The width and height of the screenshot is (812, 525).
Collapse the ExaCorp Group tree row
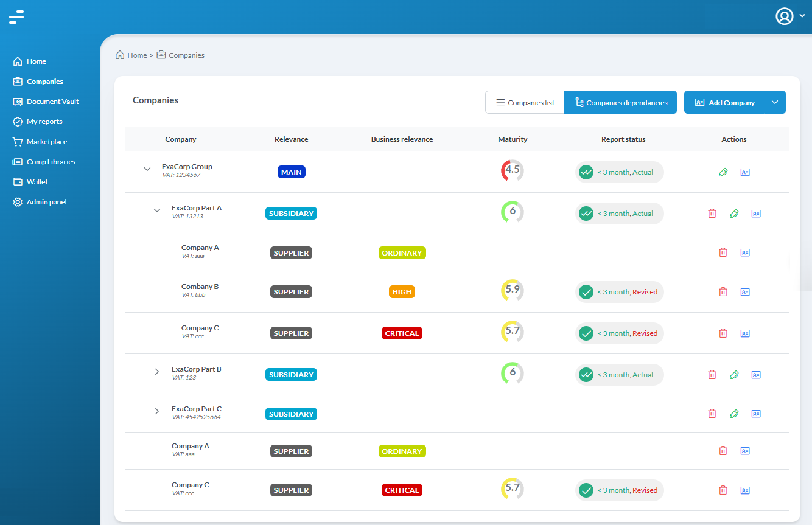(x=147, y=169)
